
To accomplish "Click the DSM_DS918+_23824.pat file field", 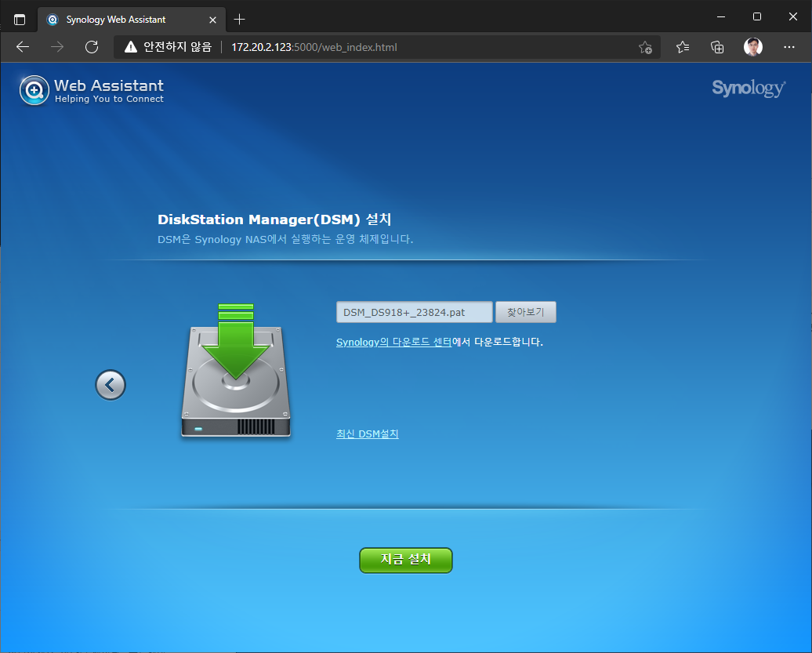I will [x=415, y=312].
